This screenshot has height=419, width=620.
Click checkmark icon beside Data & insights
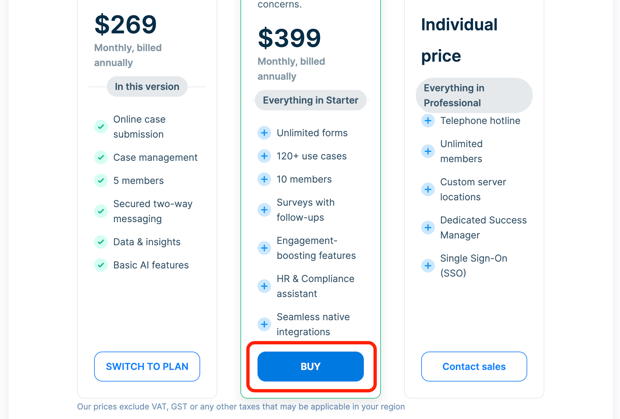pos(101,242)
